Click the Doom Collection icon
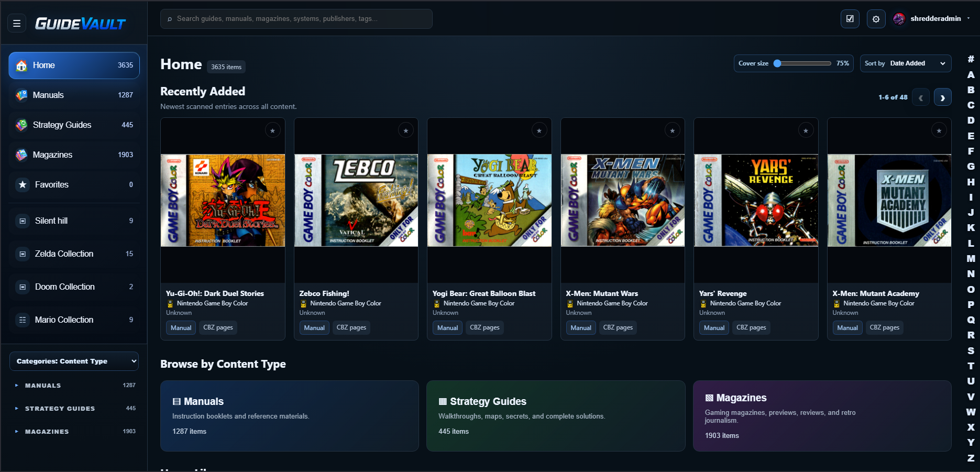Viewport: 980px width, 472px height. pos(23,287)
